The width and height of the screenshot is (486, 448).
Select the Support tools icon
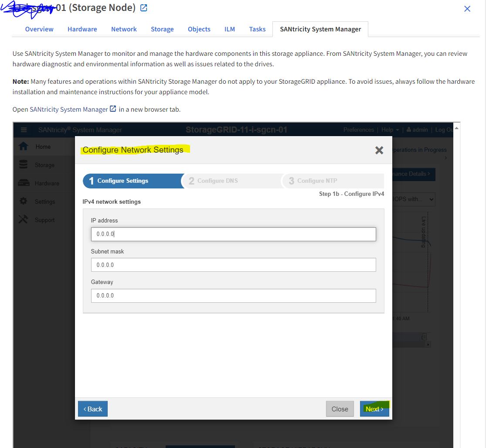click(x=24, y=219)
